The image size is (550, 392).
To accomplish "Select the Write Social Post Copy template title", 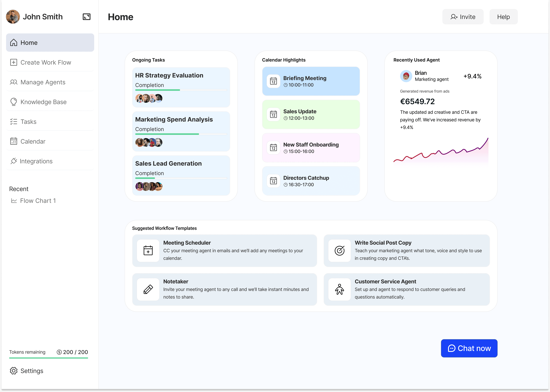I will [383, 243].
